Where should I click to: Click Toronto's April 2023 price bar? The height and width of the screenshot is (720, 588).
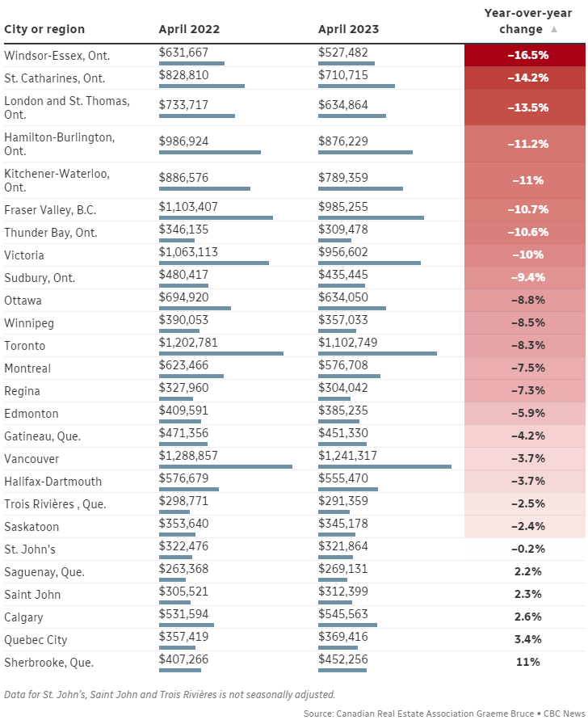[377, 353]
